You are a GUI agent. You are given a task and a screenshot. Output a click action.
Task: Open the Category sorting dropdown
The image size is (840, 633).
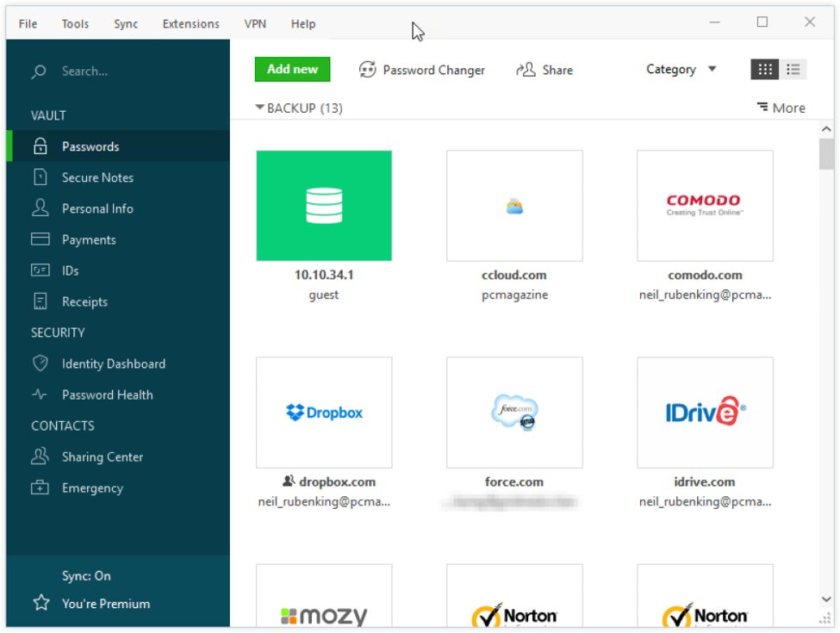coord(681,69)
